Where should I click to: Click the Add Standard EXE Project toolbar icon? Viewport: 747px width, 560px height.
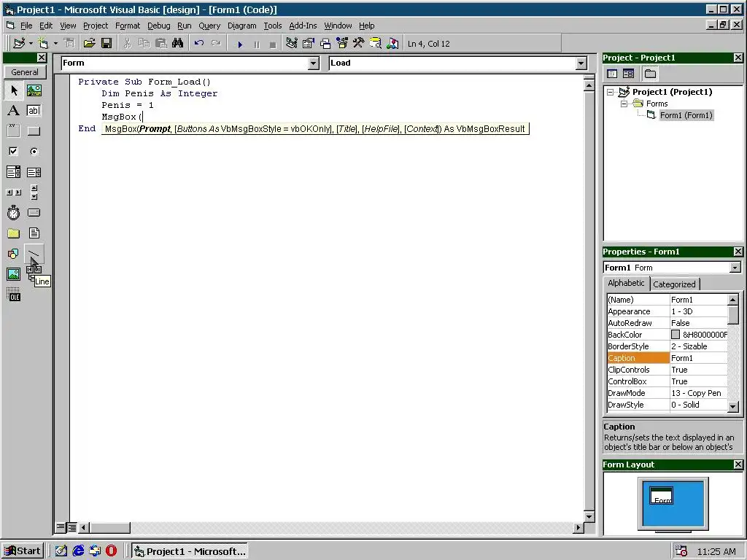(x=19, y=43)
